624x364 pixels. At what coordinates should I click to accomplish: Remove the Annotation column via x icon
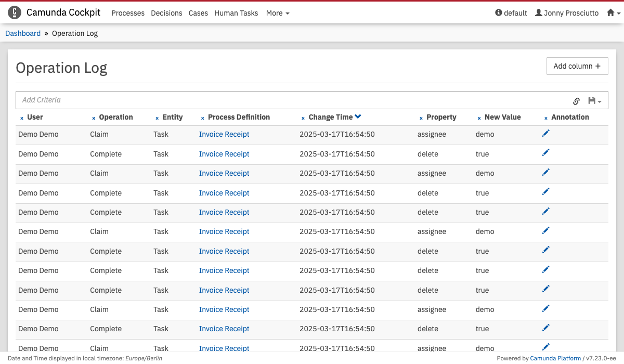tap(546, 118)
